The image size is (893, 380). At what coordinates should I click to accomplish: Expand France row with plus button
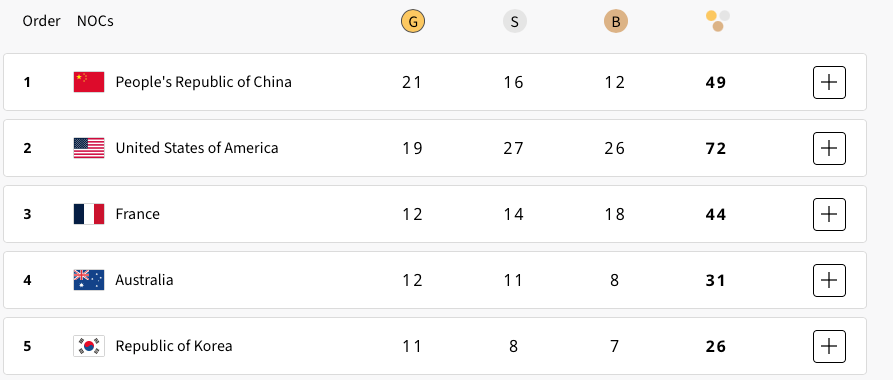click(829, 214)
